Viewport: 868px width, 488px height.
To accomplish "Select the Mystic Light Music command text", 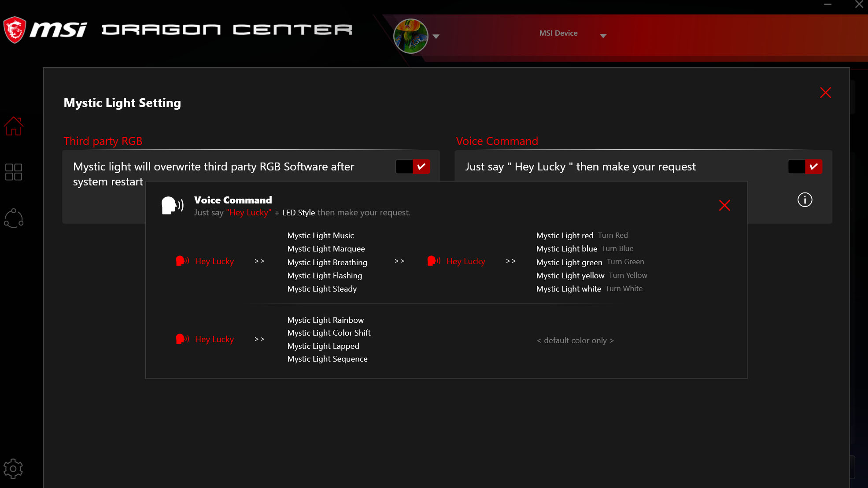I will click(320, 236).
